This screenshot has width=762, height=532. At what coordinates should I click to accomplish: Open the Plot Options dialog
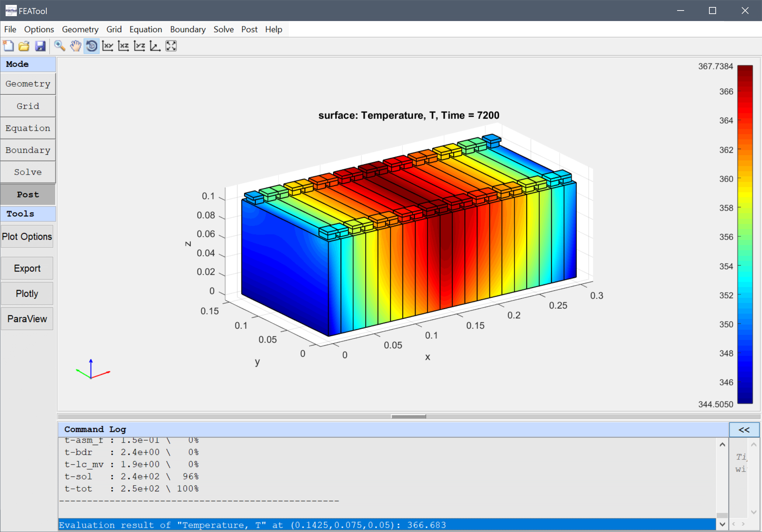click(27, 236)
